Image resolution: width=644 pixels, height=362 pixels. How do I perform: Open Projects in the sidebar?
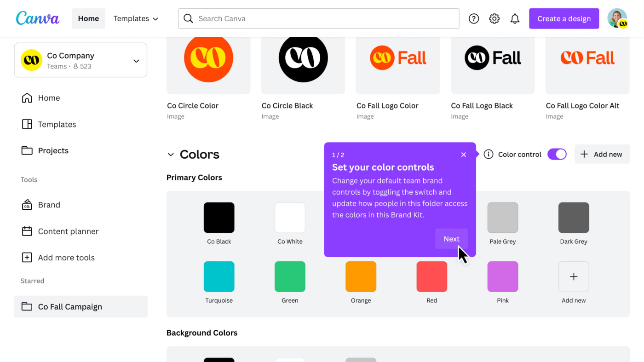click(x=53, y=151)
